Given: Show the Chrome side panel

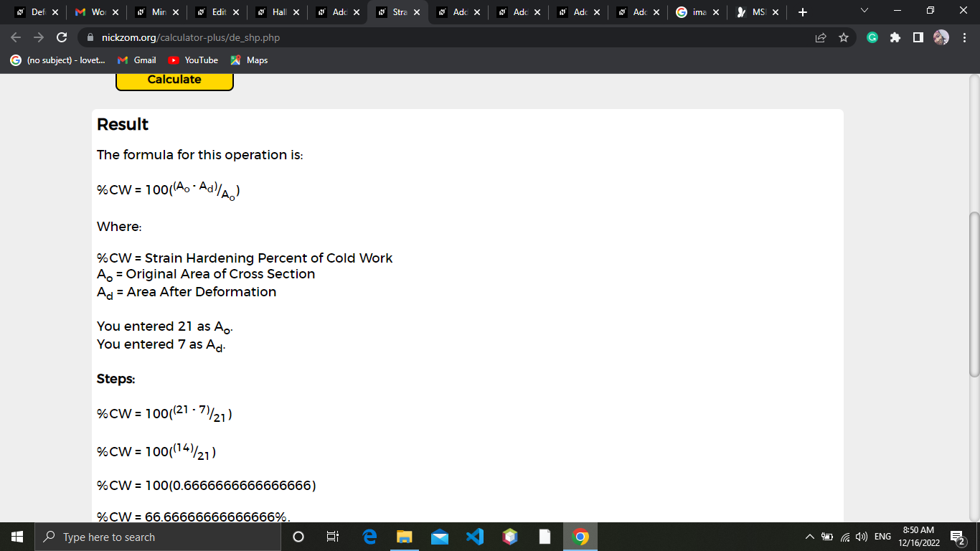Looking at the screenshot, I should (918, 37).
